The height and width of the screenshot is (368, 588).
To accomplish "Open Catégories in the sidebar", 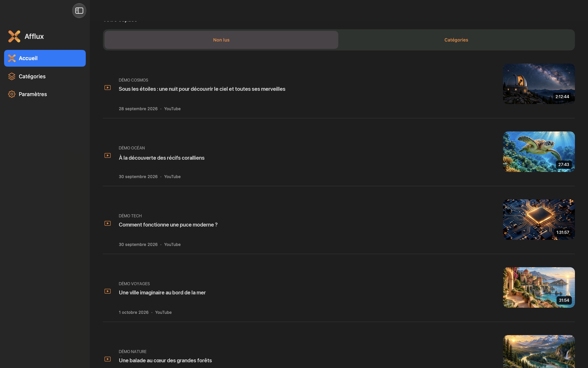I will pyautogui.click(x=45, y=76).
